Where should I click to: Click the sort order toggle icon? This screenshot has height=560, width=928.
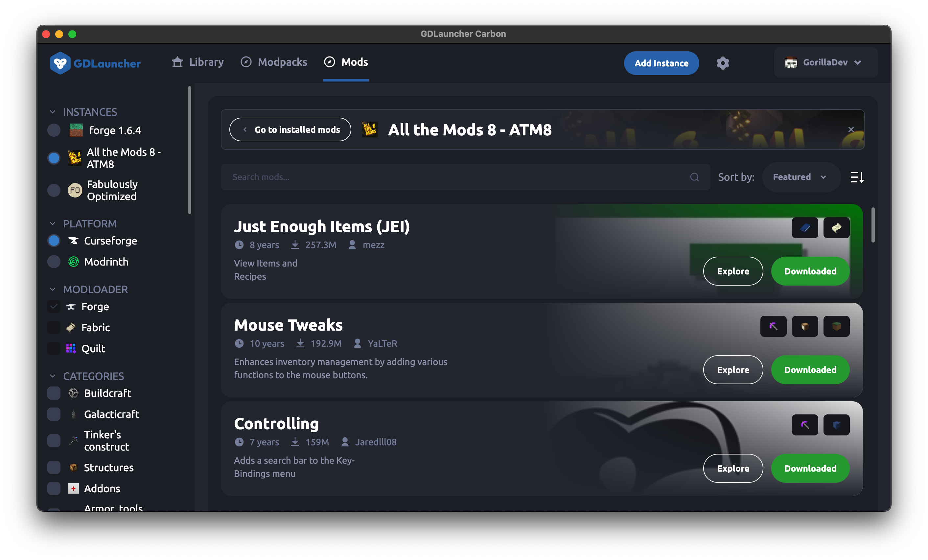click(x=858, y=177)
